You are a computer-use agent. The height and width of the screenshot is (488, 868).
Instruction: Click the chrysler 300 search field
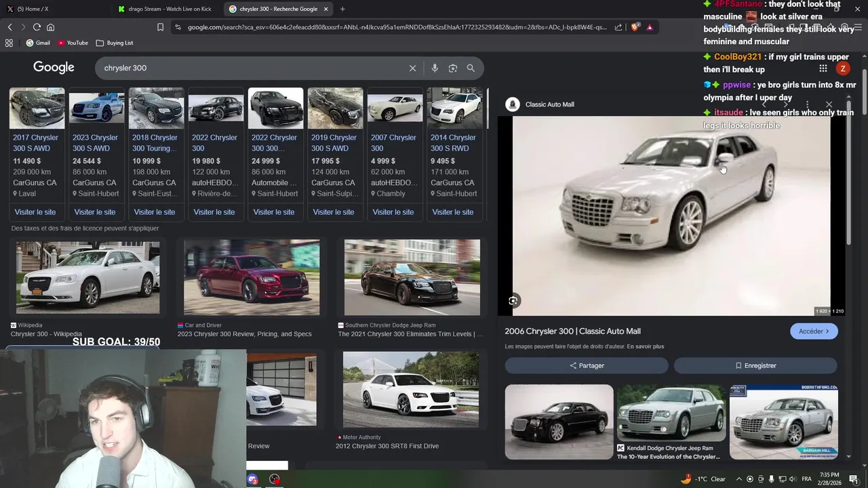pyautogui.click(x=251, y=68)
